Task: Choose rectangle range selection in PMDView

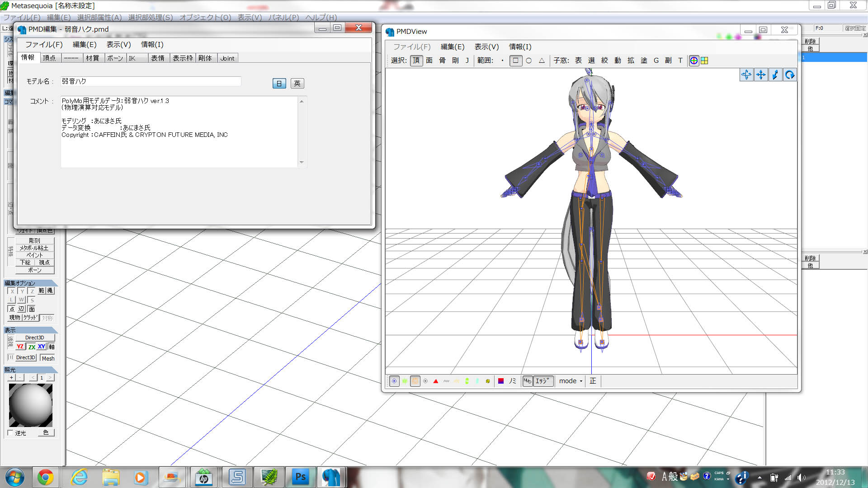Action: tap(515, 61)
